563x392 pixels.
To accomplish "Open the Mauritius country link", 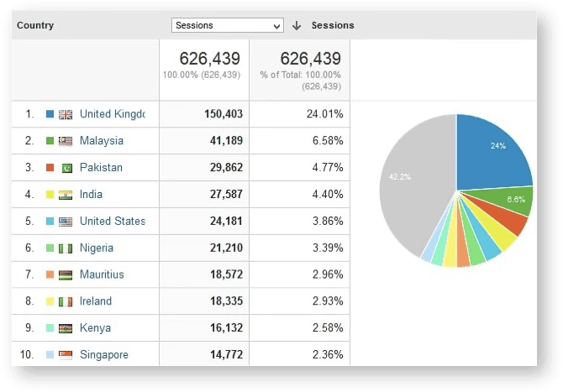I will 102,274.
